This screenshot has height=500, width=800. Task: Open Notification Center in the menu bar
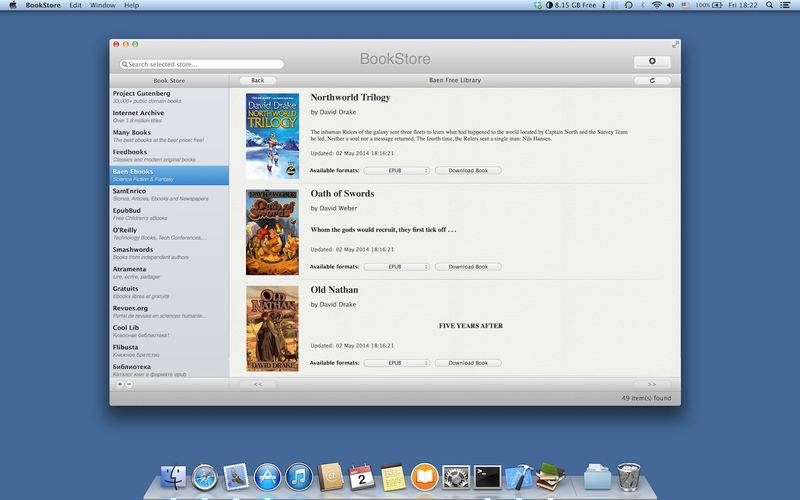coord(786,5)
